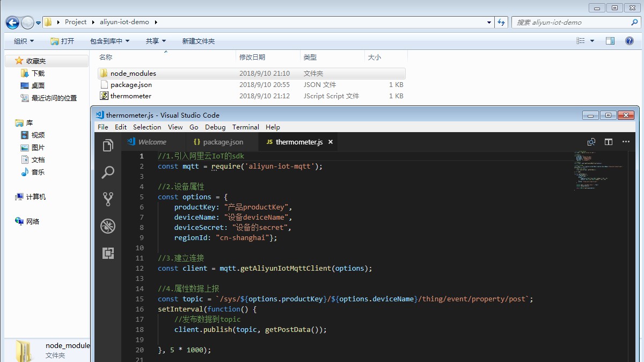Image resolution: width=644 pixels, height=362 pixels.
Task: Click line number 12 in the editor gutter
Action: [140, 269]
